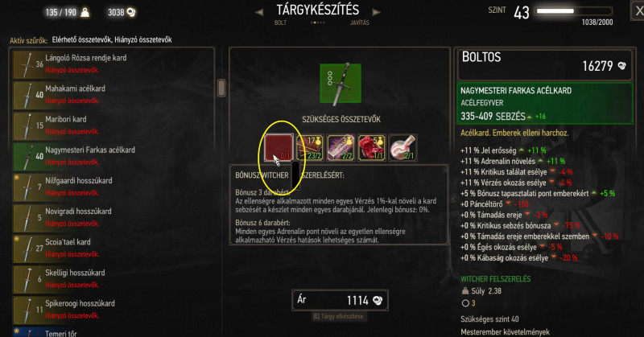Select the potion flask ingredient icon

point(402,147)
